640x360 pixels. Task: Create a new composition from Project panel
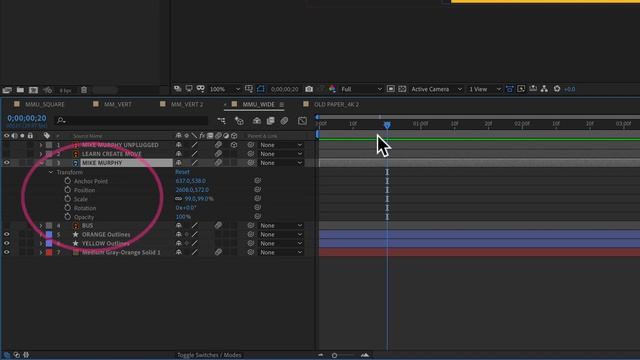point(33,90)
